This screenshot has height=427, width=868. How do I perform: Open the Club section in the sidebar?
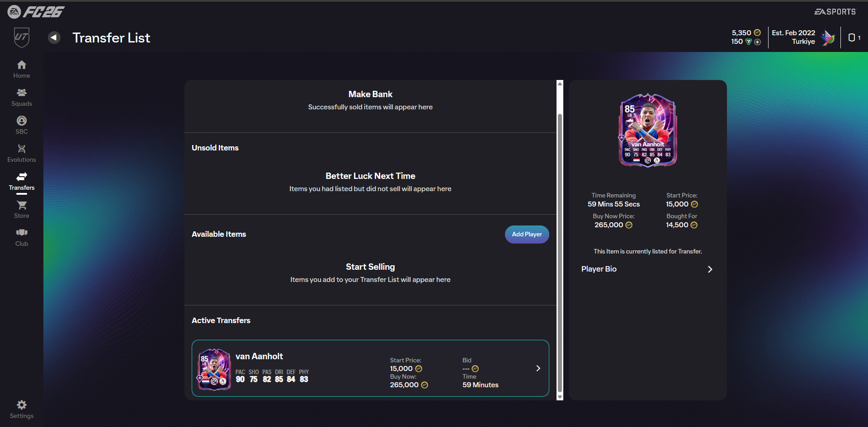pos(22,238)
